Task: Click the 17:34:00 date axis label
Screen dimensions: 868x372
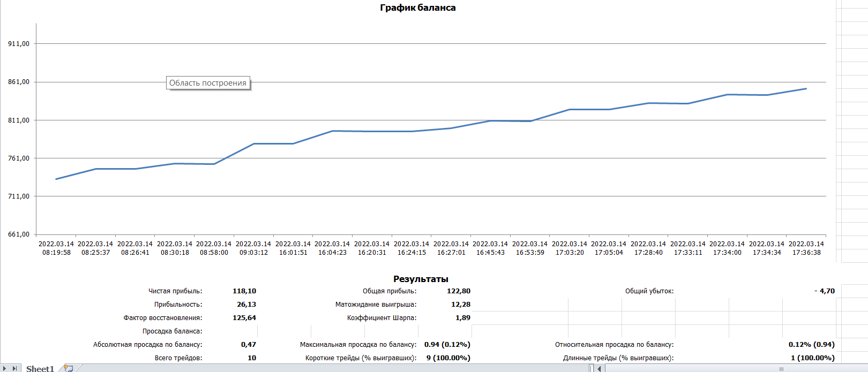Action: (x=727, y=248)
